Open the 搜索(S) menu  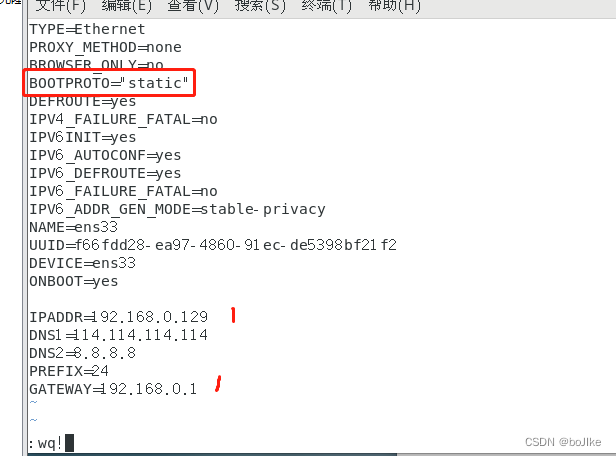click(260, 6)
